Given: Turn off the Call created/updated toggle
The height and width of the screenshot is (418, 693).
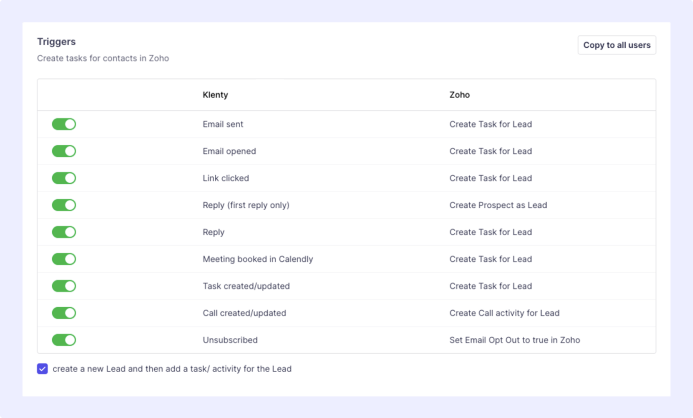Looking at the screenshot, I should coord(64,313).
